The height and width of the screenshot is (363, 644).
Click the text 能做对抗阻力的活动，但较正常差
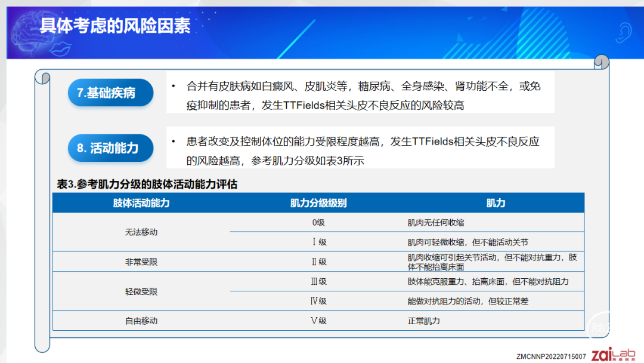[468, 302]
